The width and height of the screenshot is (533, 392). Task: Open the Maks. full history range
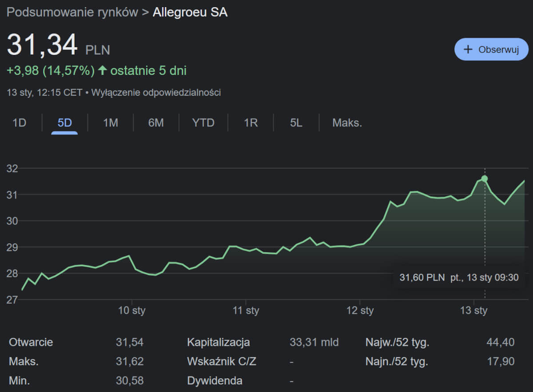[x=347, y=123]
